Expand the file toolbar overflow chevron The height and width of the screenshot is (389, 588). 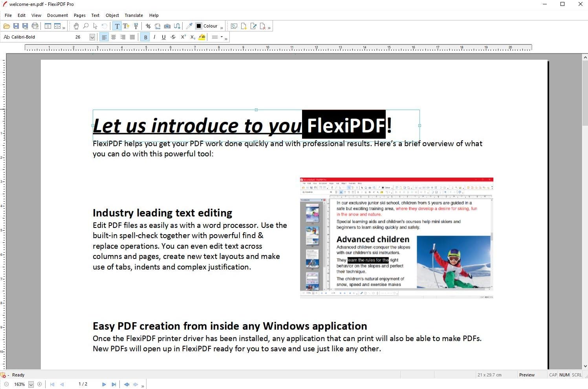point(64,28)
